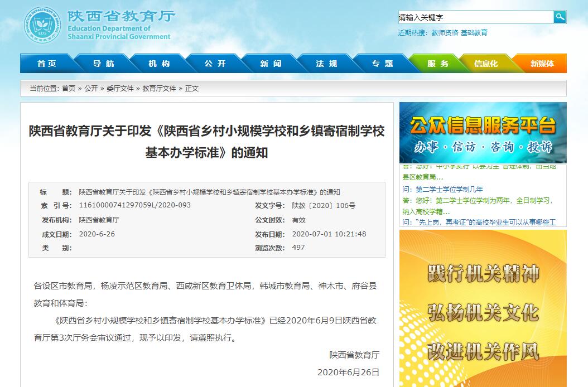The width and height of the screenshot is (588, 387).
Task: Open the 专题 navigation tab
Action: (x=382, y=64)
